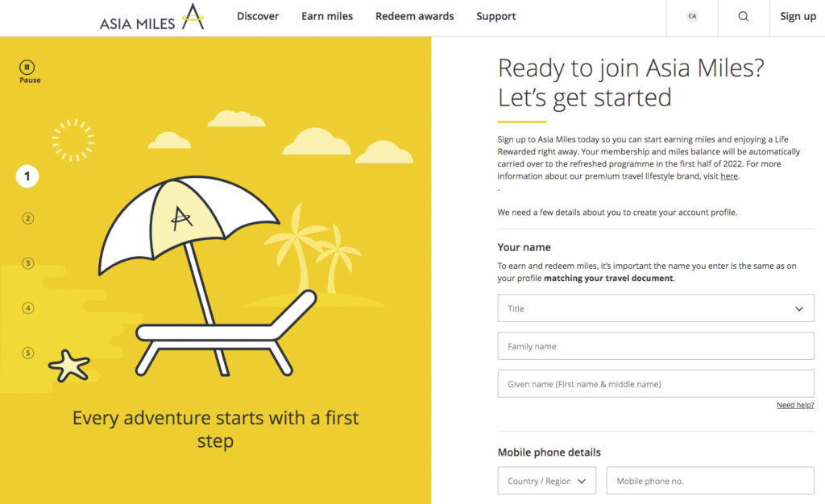
Task: Open the Redeem awards menu
Action: 414,16
